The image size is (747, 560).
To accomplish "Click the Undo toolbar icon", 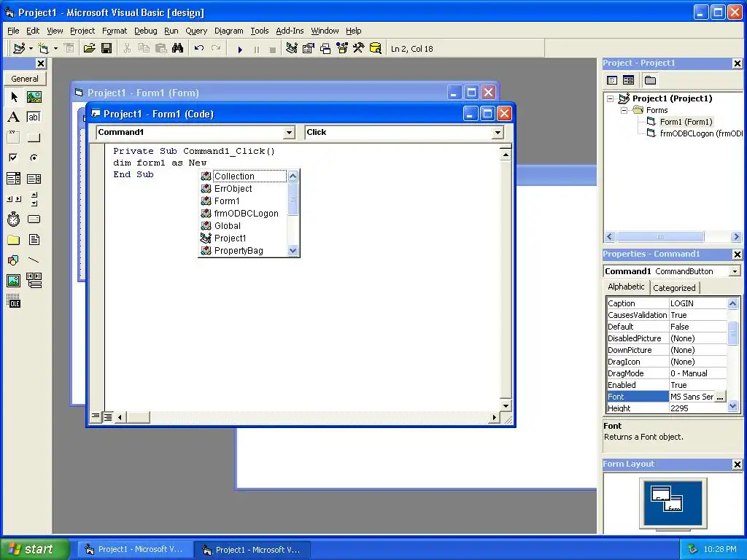I will 199,49.
